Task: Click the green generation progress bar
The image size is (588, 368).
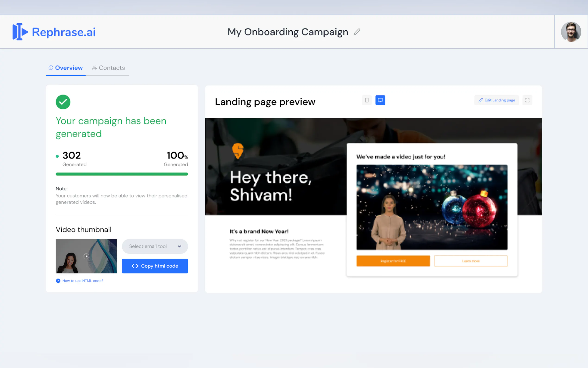Action: 122,174
